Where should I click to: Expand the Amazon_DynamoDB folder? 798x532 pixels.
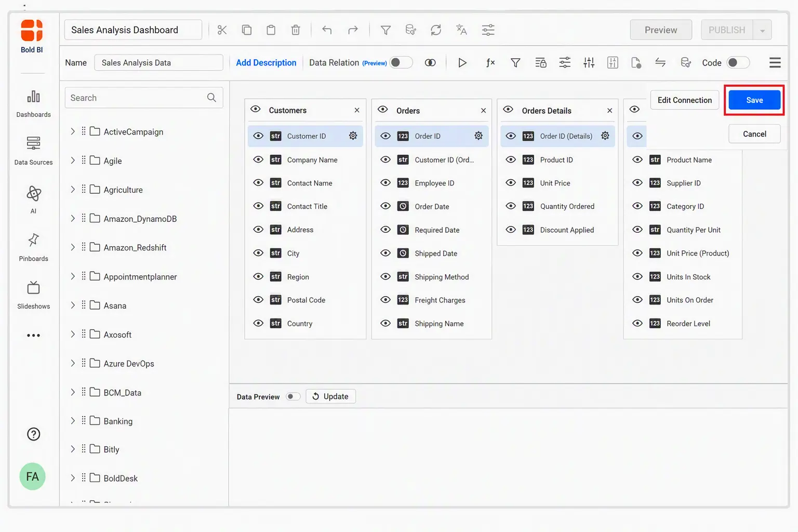73,219
